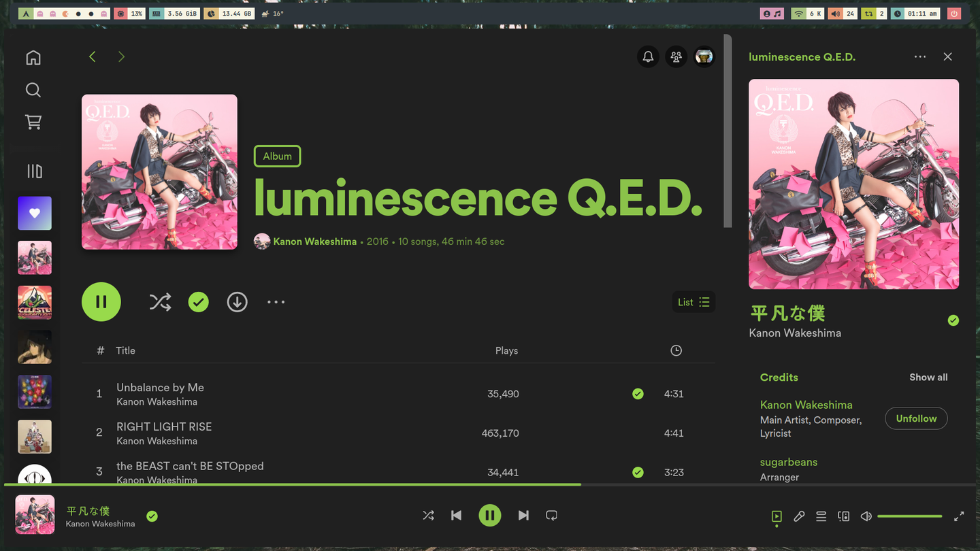The image size is (980, 551).
Task: Open the shopping cart Marketplace icon
Action: point(33,122)
